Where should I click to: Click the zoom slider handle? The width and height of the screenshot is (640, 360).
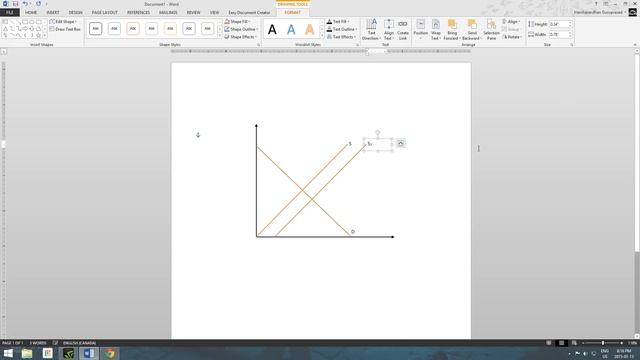[603, 343]
